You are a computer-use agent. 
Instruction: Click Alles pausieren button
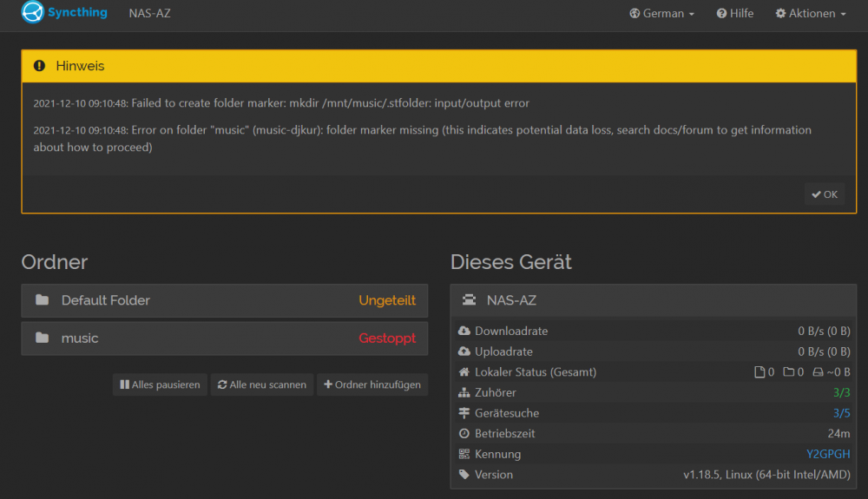click(160, 384)
